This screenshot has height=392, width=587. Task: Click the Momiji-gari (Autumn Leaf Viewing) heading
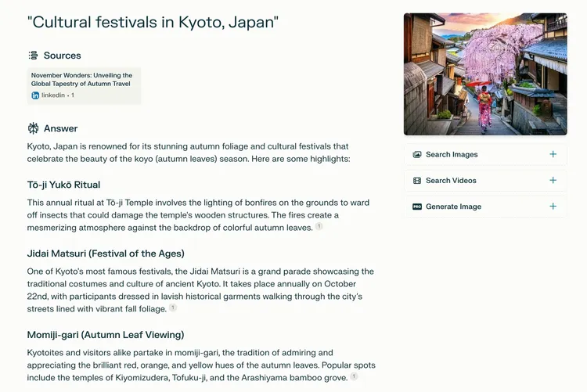coord(106,334)
